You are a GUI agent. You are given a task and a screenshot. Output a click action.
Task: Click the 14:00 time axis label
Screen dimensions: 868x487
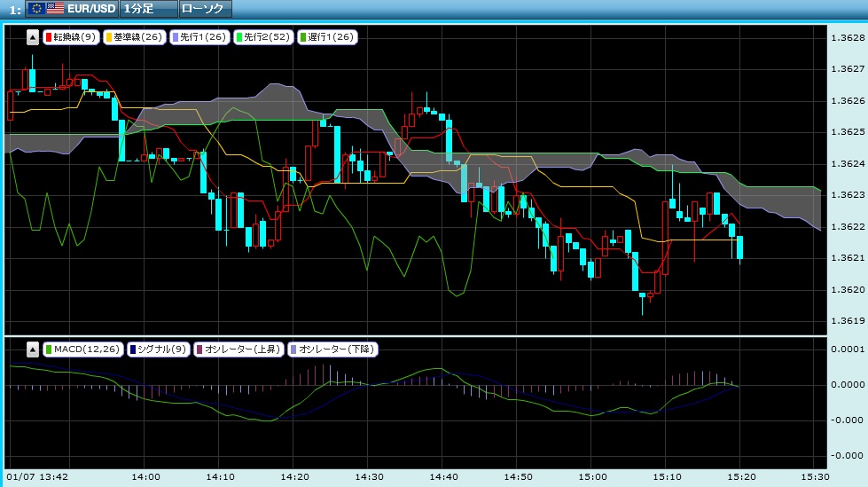click(x=145, y=476)
